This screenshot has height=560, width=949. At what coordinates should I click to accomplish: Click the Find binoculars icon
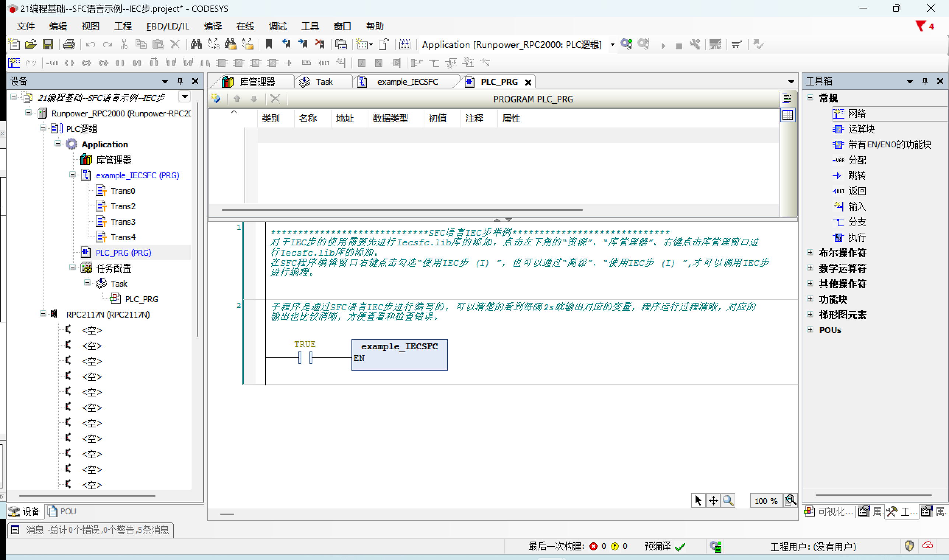(196, 45)
